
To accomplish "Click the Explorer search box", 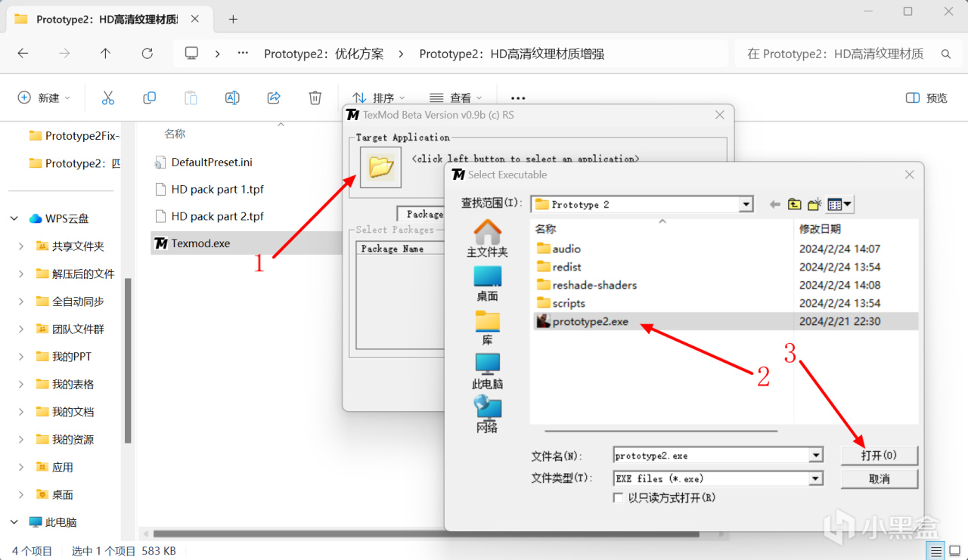I will (x=847, y=54).
